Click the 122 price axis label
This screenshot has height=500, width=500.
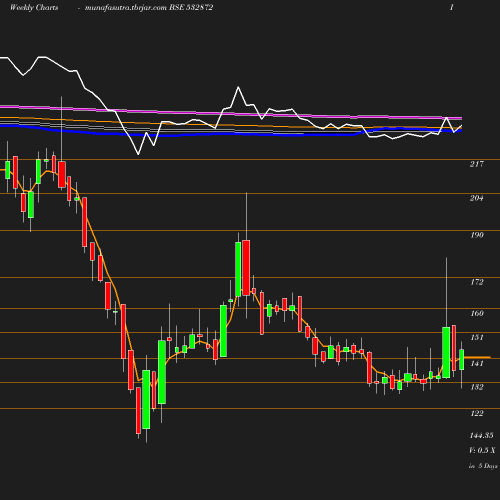477,413
